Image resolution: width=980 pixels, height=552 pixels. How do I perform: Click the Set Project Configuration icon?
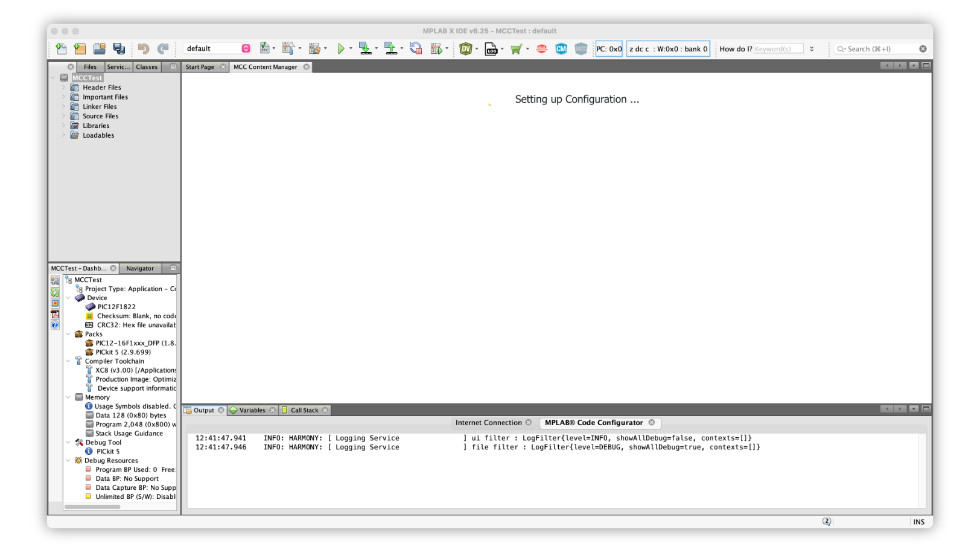click(265, 48)
